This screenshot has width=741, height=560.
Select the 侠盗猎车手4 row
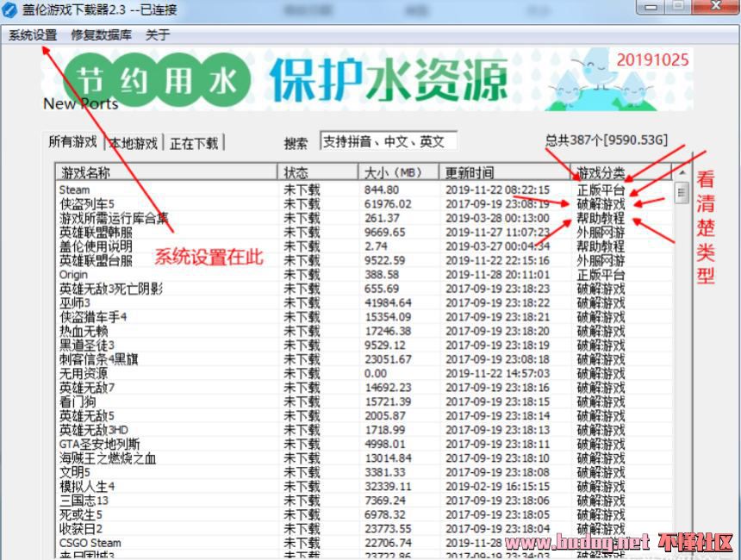pos(364,317)
